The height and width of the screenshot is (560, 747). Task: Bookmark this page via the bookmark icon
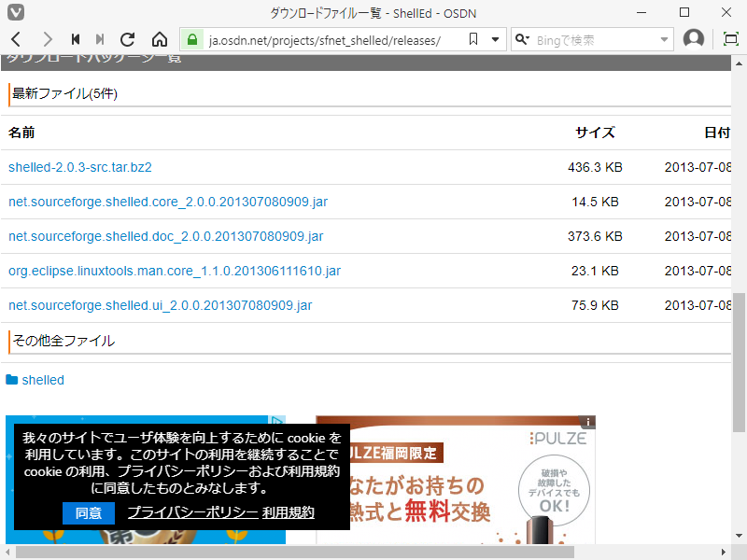coord(472,39)
